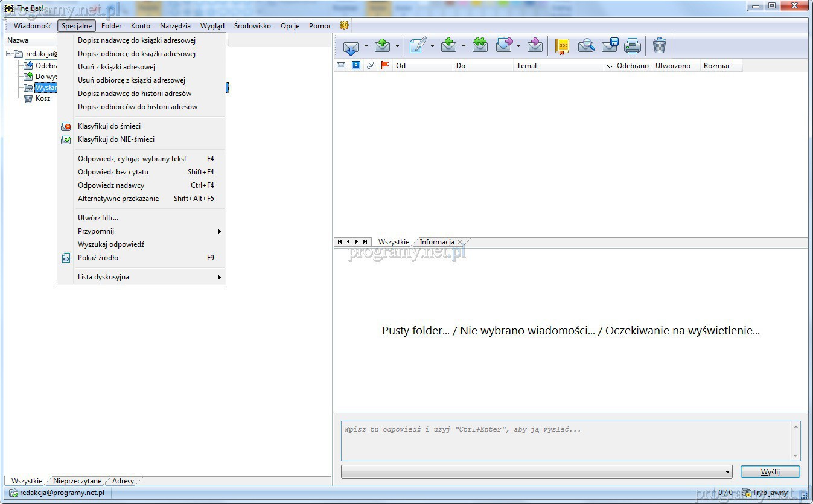The image size is (813, 504).
Task: Switch to the Nieprzeczytane tab
Action: point(77,481)
